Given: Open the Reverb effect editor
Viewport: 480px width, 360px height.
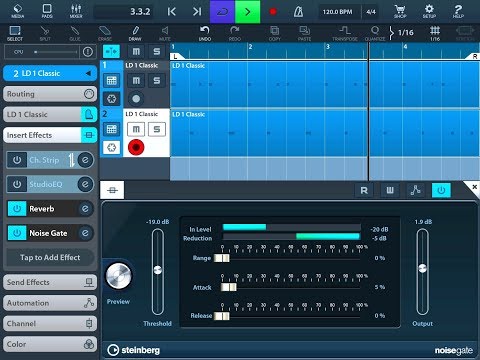Looking at the screenshot, I should click(85, 209).
